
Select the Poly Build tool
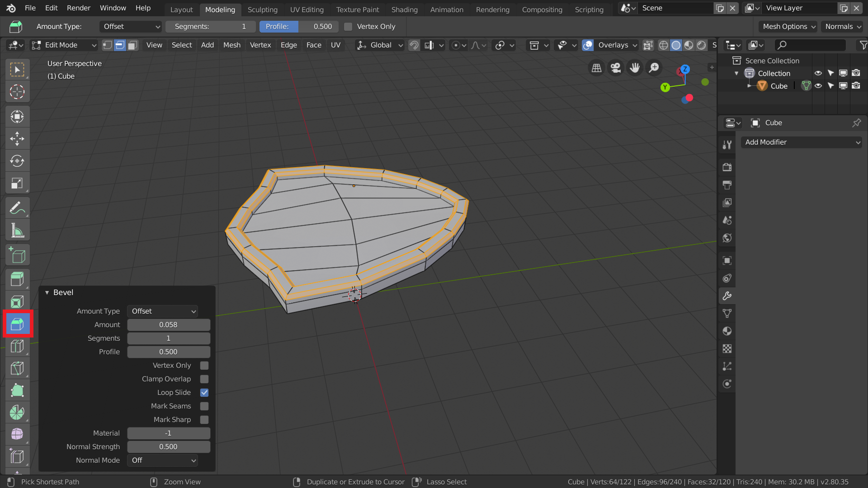pyautogui.click(x=17, y=390)
